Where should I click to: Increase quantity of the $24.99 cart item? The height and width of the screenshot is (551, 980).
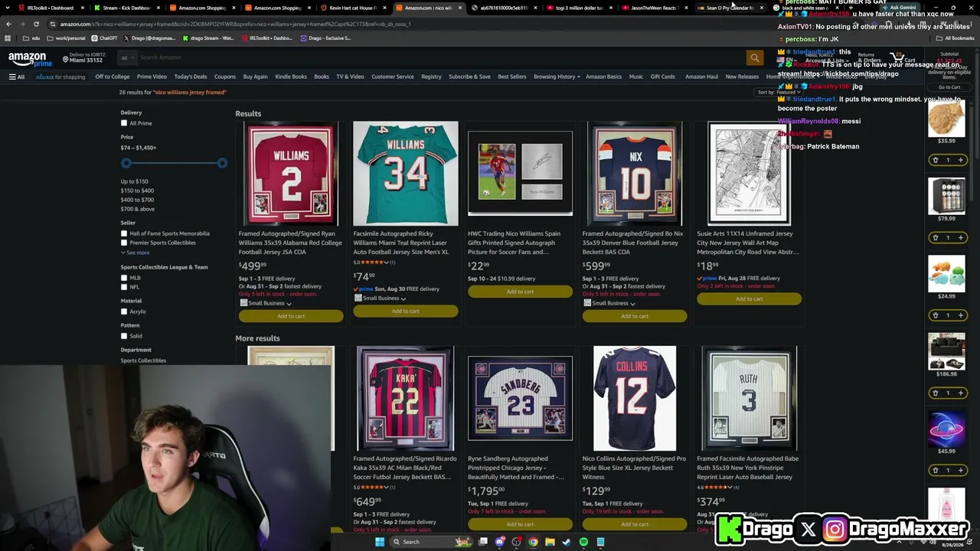pyautogui.click(x=960, y=315)
